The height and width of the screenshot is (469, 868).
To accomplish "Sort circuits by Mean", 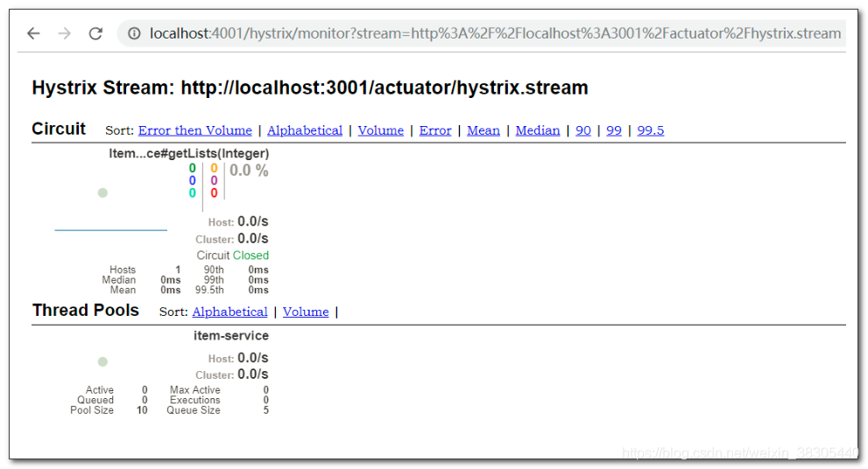I will tap(483, 130).
